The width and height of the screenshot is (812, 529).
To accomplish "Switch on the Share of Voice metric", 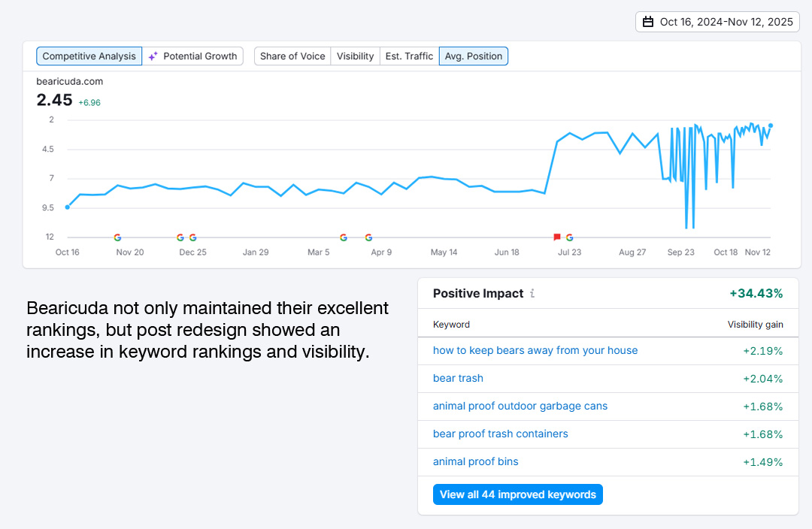I will click(292, 56).
